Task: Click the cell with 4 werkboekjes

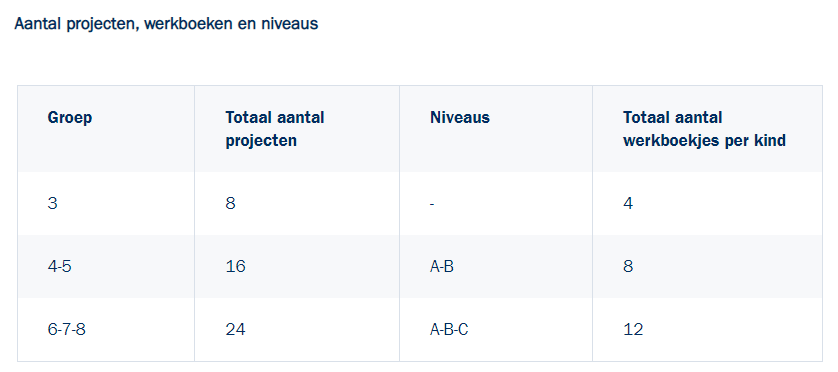Action: pos(707,204)
